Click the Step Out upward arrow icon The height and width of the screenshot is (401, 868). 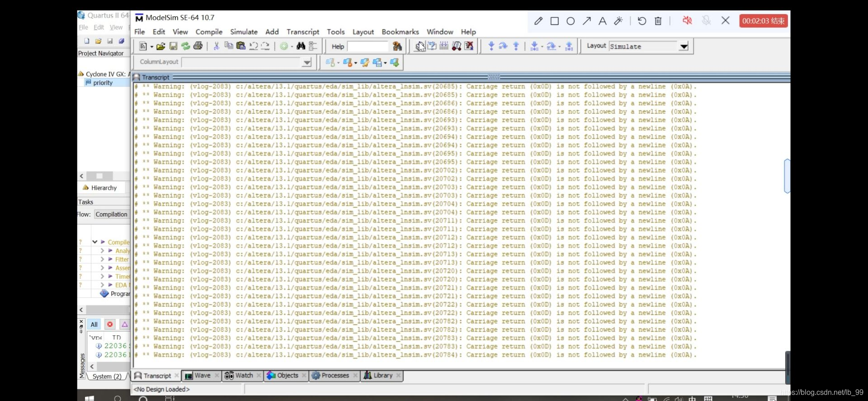tap(516, 46)
